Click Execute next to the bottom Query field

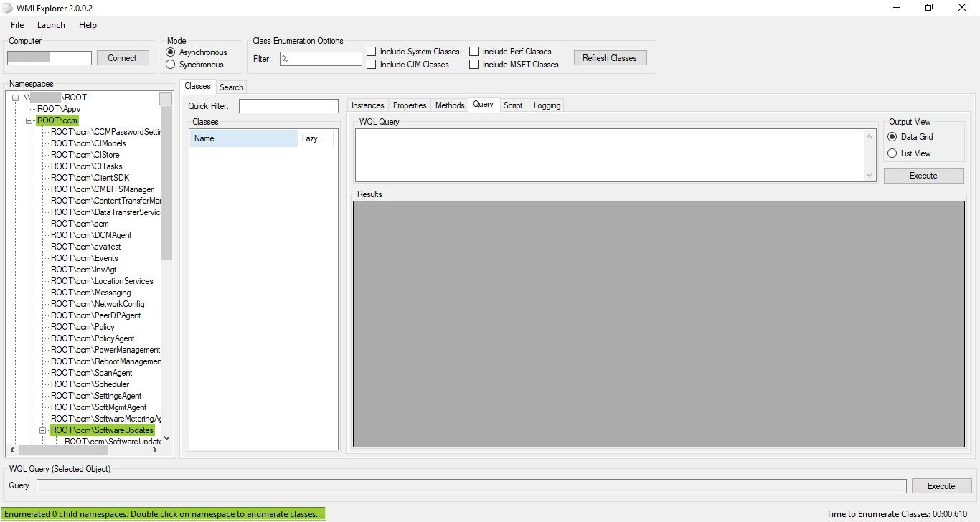point(941,485)
